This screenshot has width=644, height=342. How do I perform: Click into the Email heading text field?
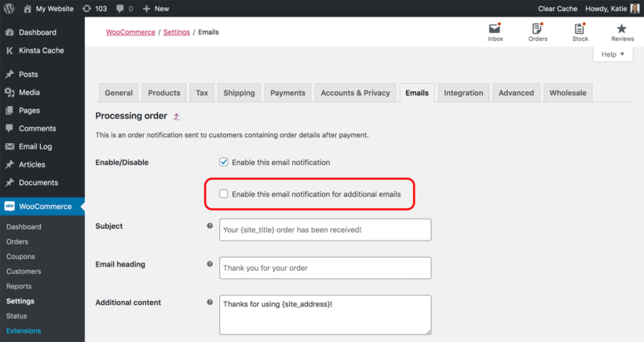point(325,268)
